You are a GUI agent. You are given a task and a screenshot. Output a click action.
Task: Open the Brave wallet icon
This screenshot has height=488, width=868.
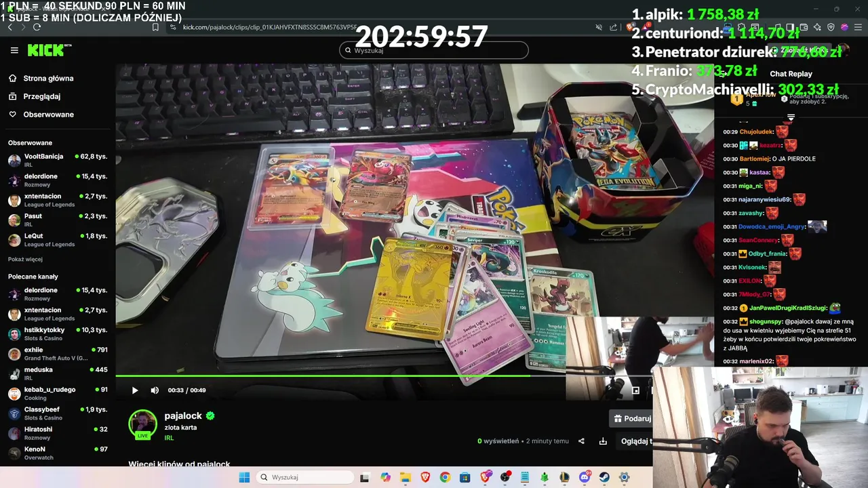[x=804, y=27]
